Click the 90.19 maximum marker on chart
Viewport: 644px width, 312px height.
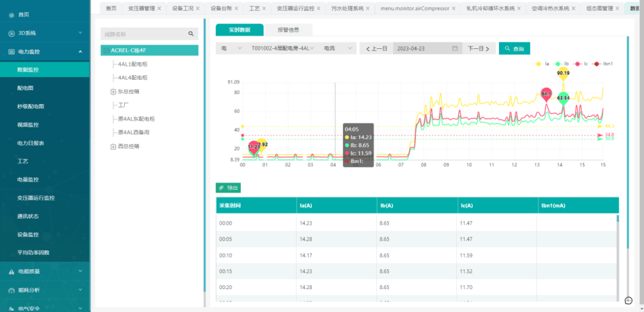563,74
